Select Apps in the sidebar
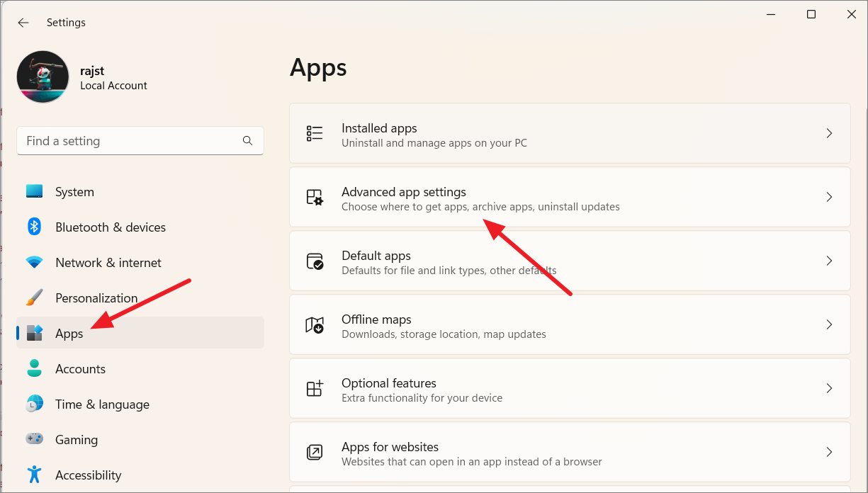868x493 pixels. 140,333
